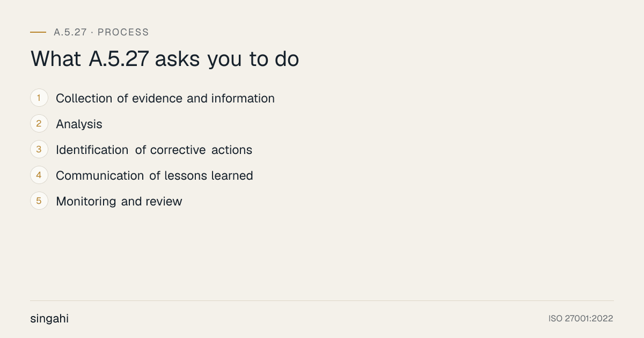644x338 pixels.
Task: Click the word 'evidence' in step one
Action: pyautogui.click(x=158, y=98)
